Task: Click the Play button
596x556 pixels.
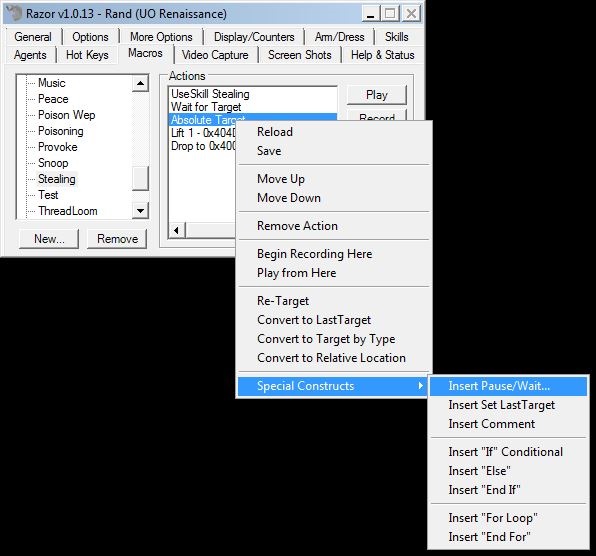Action: tap(377, 95)
